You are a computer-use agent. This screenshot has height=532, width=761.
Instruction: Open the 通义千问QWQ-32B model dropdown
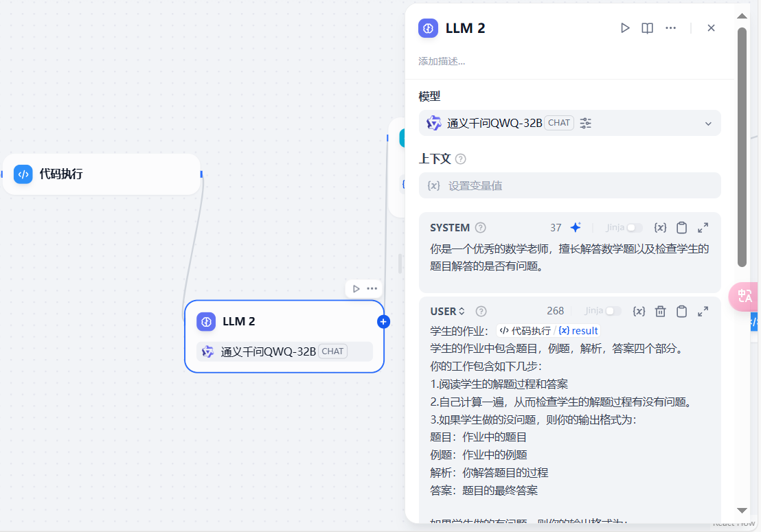click(x=708, y=124)
